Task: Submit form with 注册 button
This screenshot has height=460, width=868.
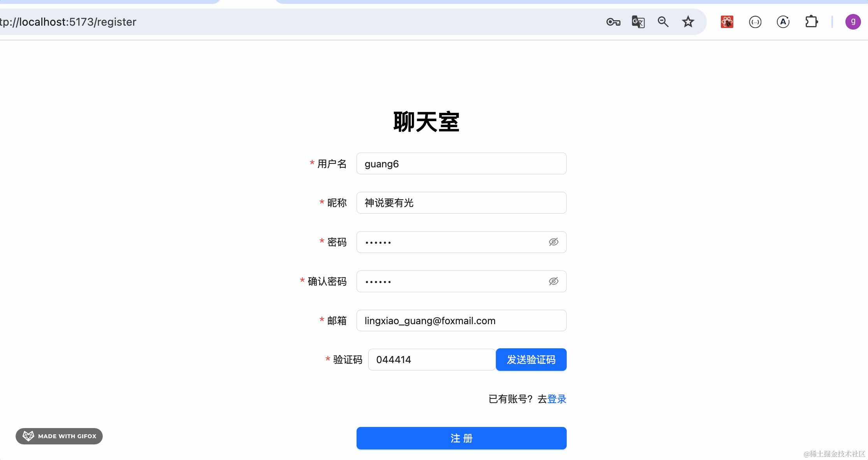Action: [x=461, y=438]
